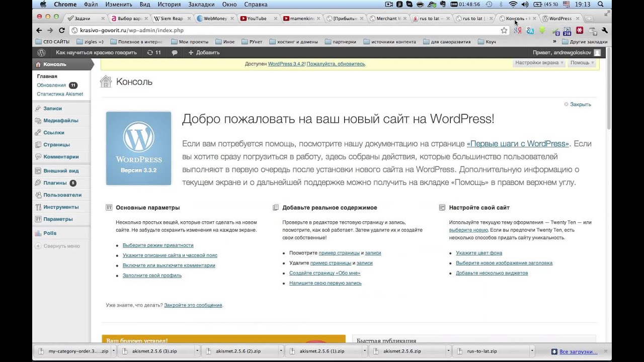Open «Первые шаги с WordPress» link
Image resolution: width=644 pixels, height=362 pixels.
[518, 144]
